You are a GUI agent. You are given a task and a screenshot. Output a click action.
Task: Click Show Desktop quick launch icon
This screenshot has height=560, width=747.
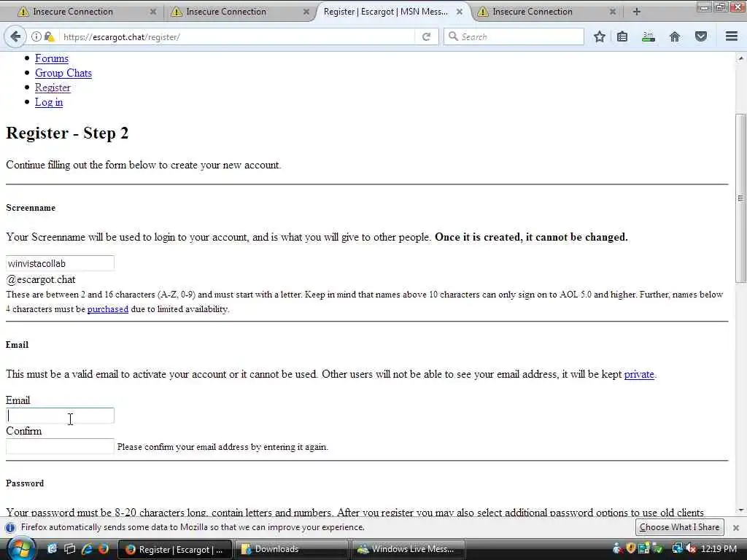(x=52, y=549)
